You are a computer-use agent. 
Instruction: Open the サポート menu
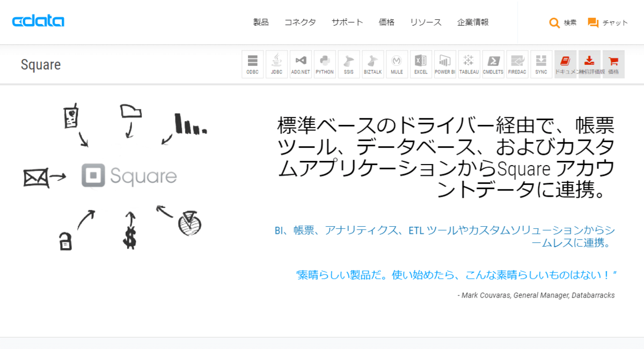coord(347,22)
